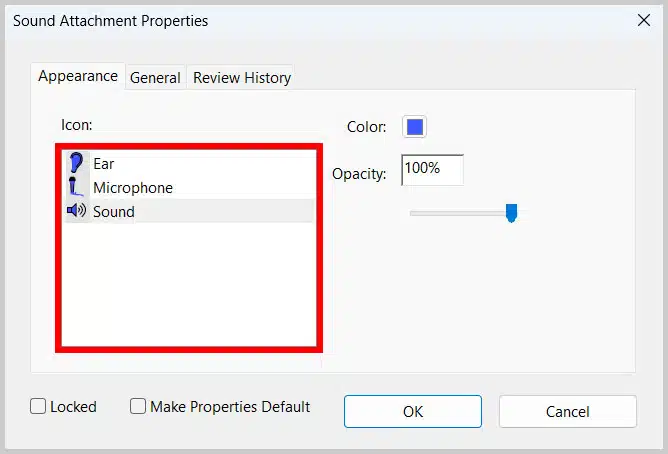Switch to the Appearance tab

[x=78, y=76]
